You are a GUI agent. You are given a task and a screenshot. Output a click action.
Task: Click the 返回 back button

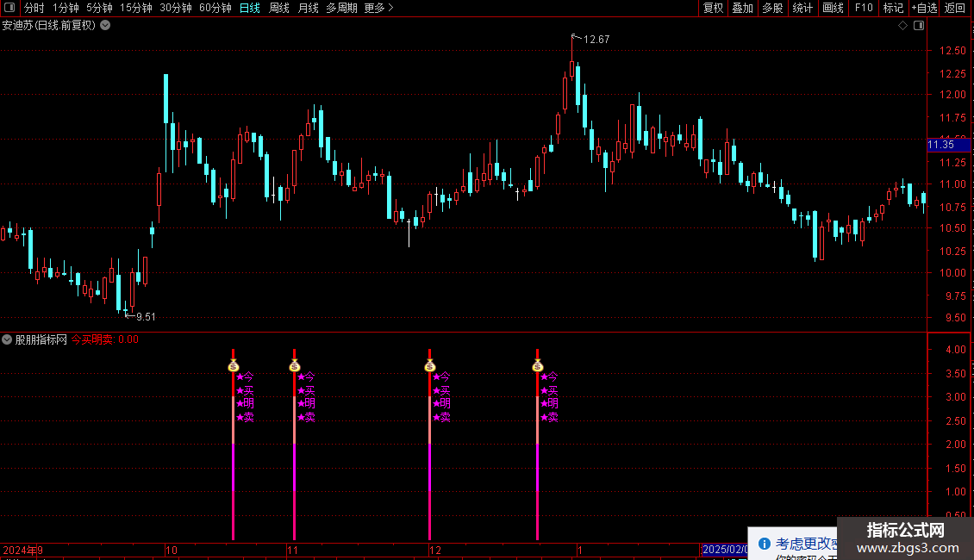tap(955, 8)
